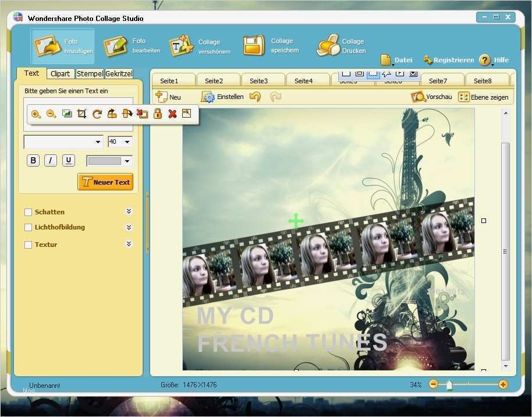
Task: Click the Größe: 1476×1476 status text
Action: [189, 385]
